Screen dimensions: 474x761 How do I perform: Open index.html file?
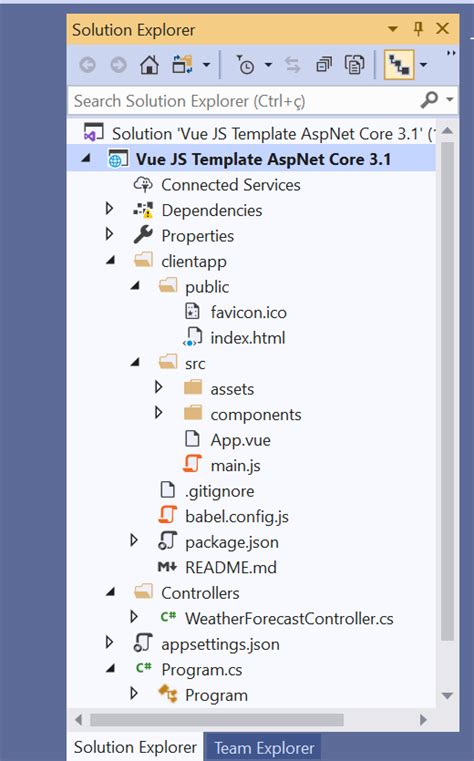248,338
